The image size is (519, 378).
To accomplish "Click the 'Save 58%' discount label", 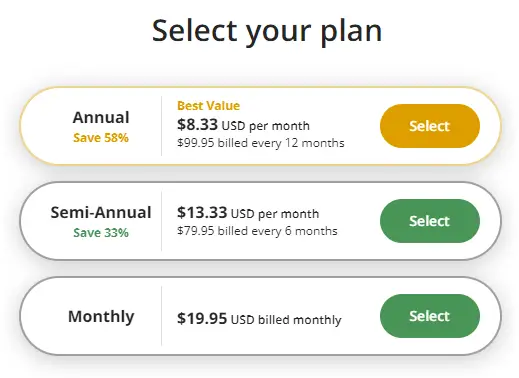I will (101, 138).
